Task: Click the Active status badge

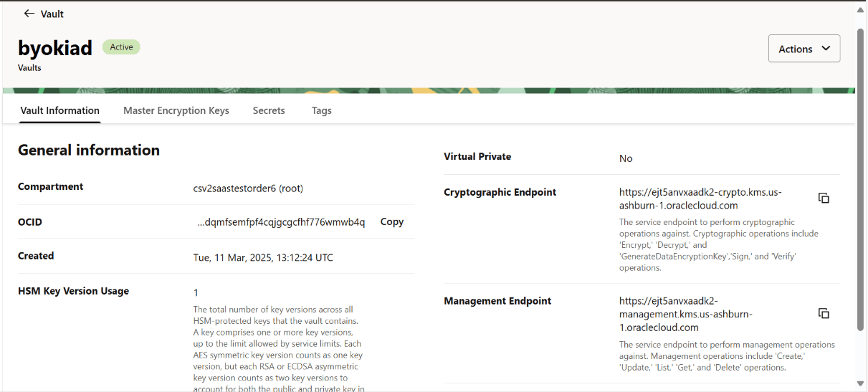Action: [x=121, y=47]
